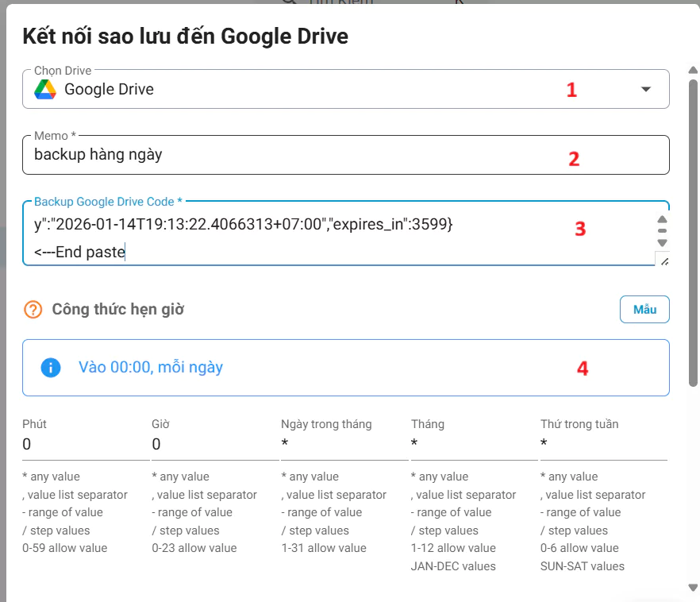Select the Phút cron input field
The height and width of the screenshot is (602, 700).
[86, 445]
